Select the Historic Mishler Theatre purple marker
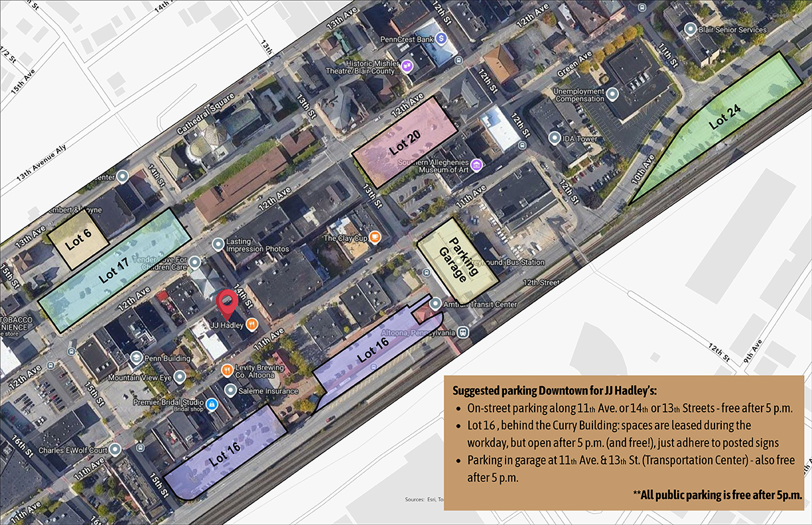 (407, 66)
